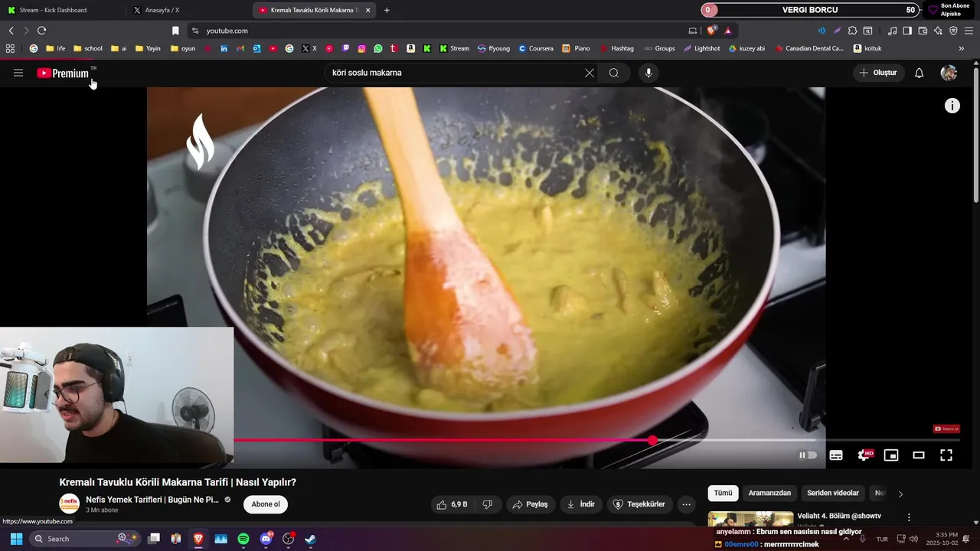980x551 pixels.
Task: Open Veliaht 4. Bölüm video thumbnail
Action: tap(750, 518)
